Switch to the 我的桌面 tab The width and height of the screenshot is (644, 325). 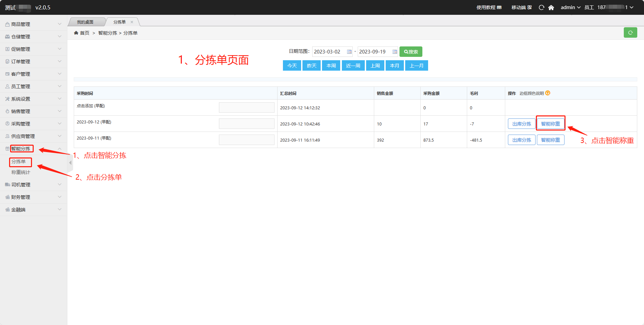click(85, 22)
